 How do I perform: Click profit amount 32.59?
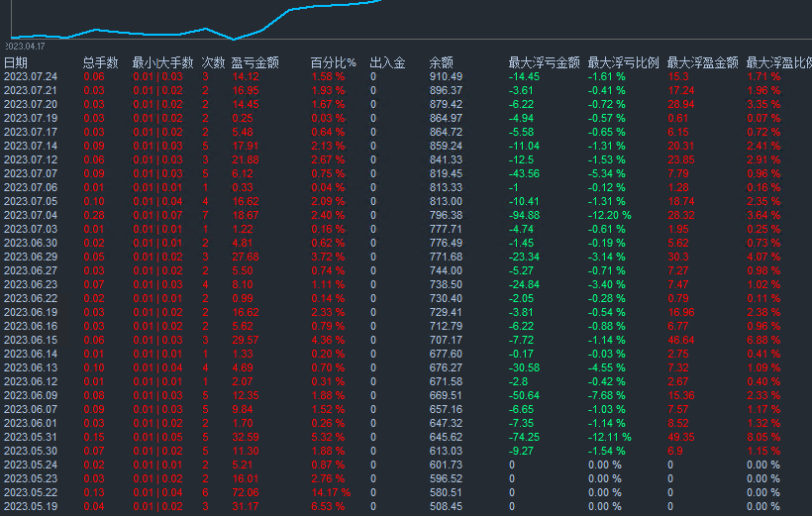[246, 437]
